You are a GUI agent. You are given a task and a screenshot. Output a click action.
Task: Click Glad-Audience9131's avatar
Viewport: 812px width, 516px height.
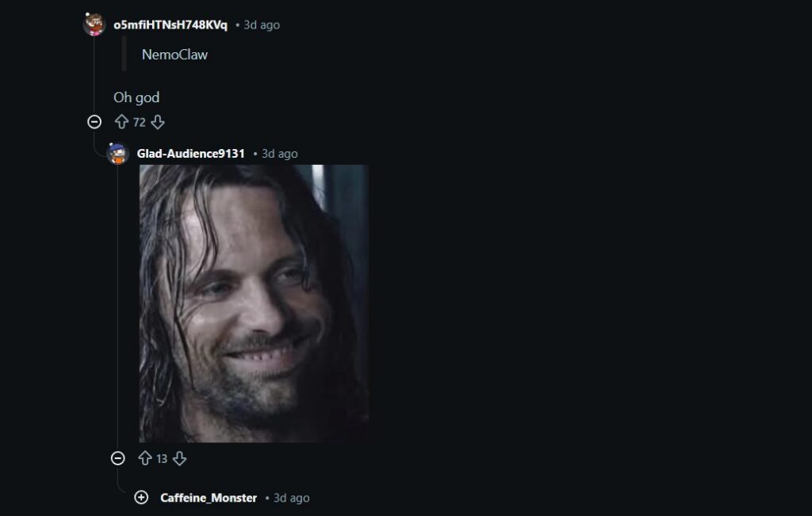coord(117,153)
